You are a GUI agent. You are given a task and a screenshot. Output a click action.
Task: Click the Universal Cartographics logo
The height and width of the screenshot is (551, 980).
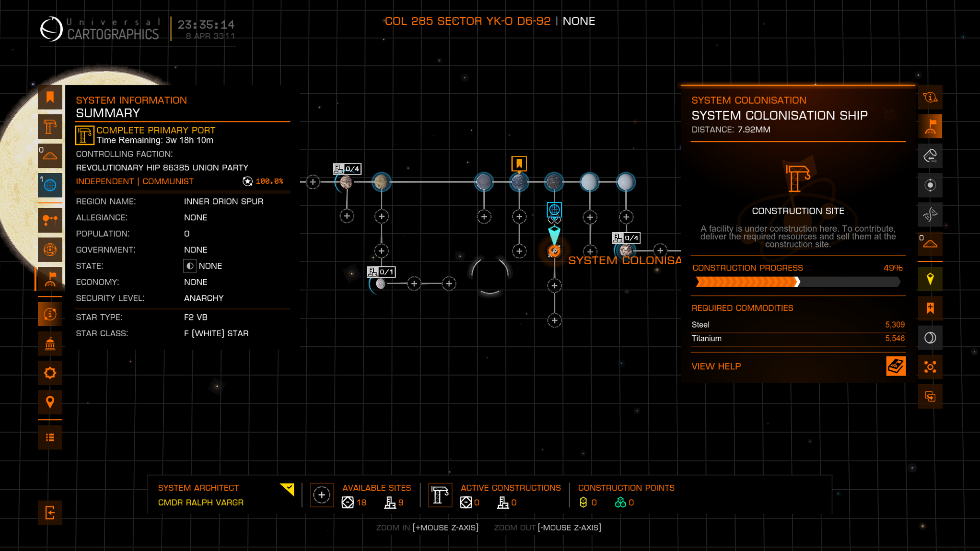100,29
